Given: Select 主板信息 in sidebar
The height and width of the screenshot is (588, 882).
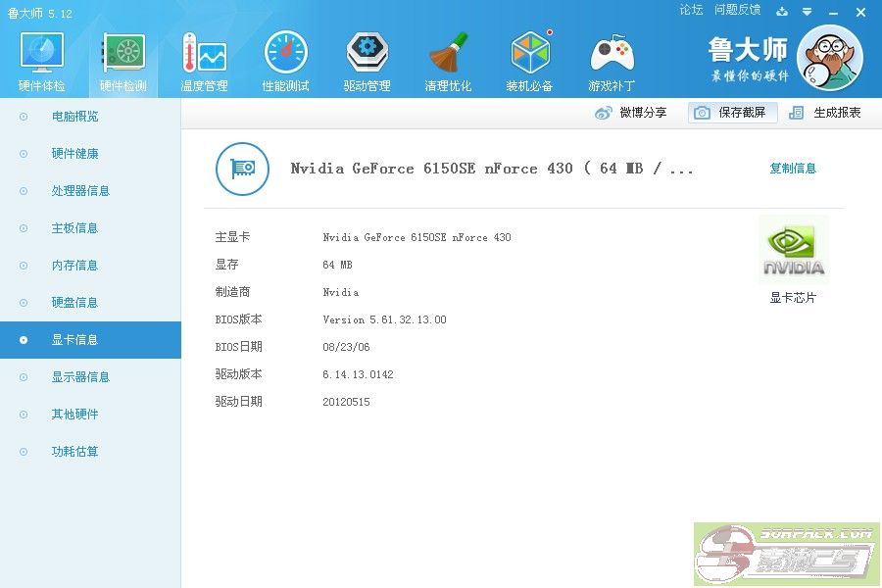Looking at the screenshot, I should (90, 228).
